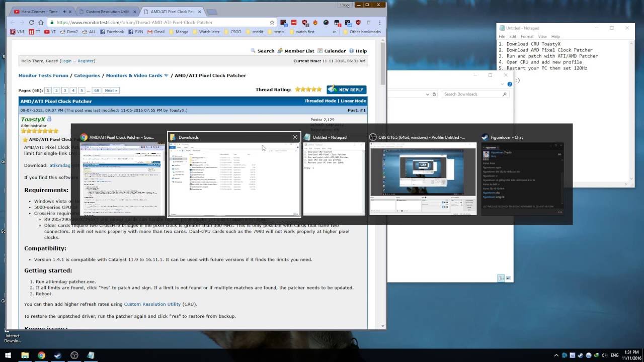Switch to Custom Resolution Utility tab

coord(107,12)
